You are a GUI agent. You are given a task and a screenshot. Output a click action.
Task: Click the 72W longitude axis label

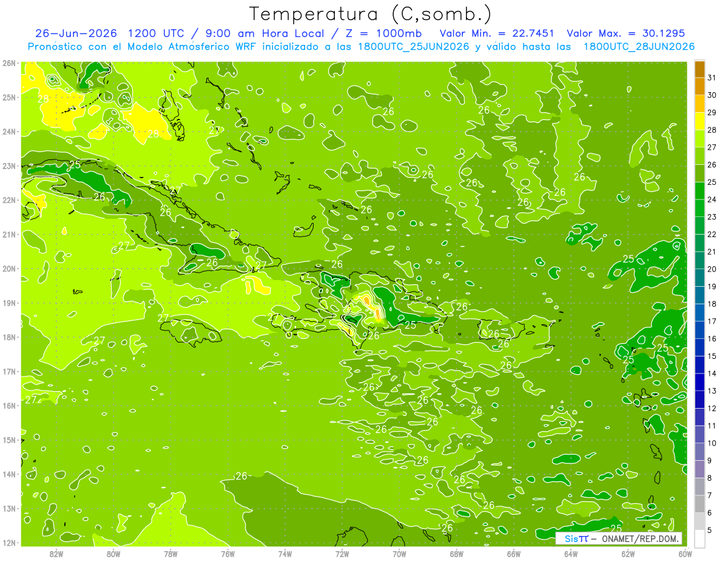click(342, 554)
